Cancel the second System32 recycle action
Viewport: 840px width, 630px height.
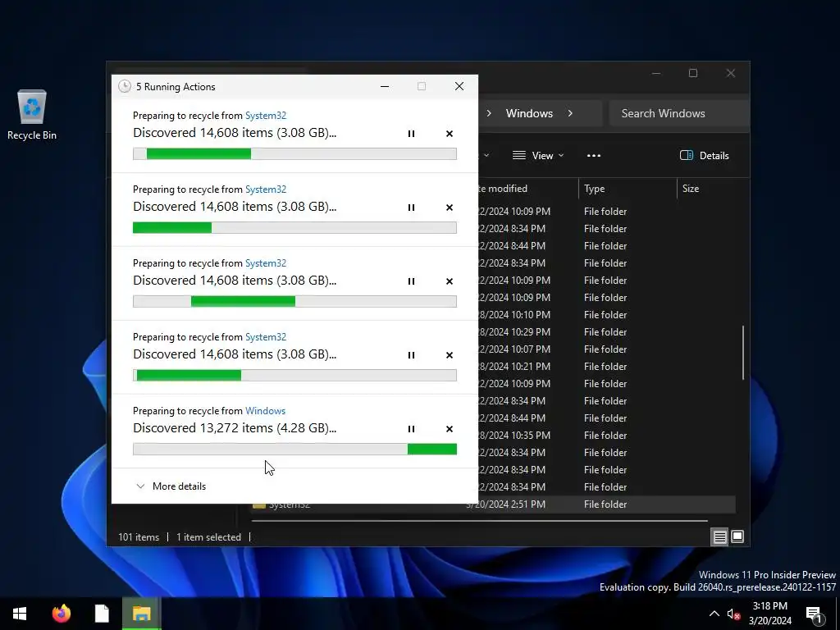450,208
